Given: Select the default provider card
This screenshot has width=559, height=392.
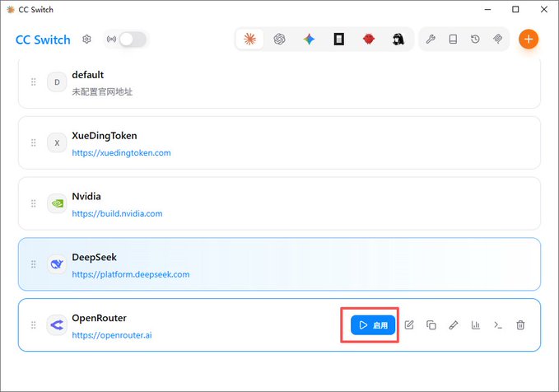Looking at the screenshot, I should click(280, 83).
